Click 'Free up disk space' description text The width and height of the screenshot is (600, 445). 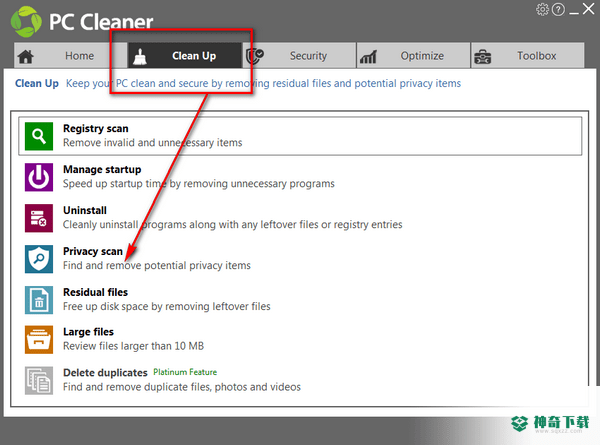pyautogui.click(x=166, y=306)
